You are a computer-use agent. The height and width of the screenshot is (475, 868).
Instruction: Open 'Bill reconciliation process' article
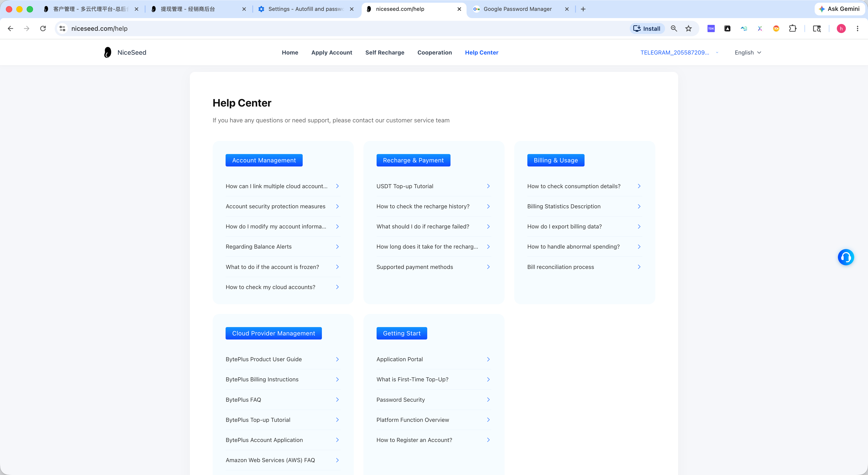pyautogui.click(x=585, y=267)
